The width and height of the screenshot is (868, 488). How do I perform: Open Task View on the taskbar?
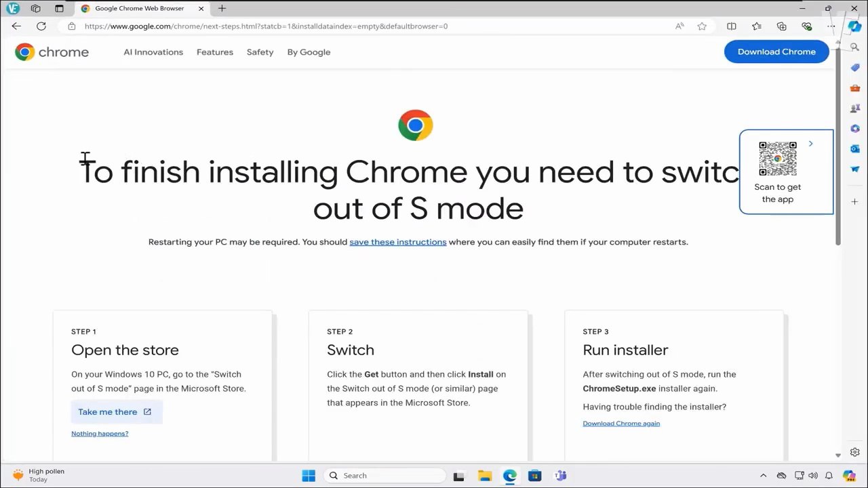[x=458, y=476]
